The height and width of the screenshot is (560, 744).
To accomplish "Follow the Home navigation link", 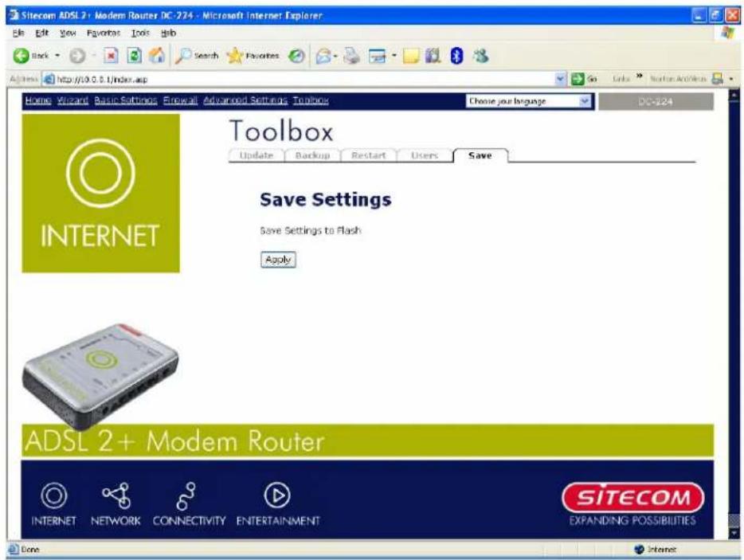I will click(38, 100).
